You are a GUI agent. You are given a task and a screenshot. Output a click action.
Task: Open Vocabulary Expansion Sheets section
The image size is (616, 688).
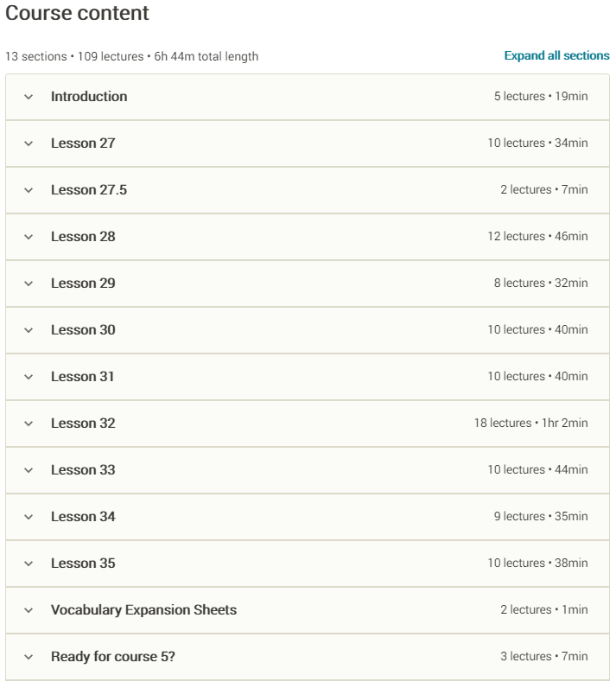pos(143,610)
